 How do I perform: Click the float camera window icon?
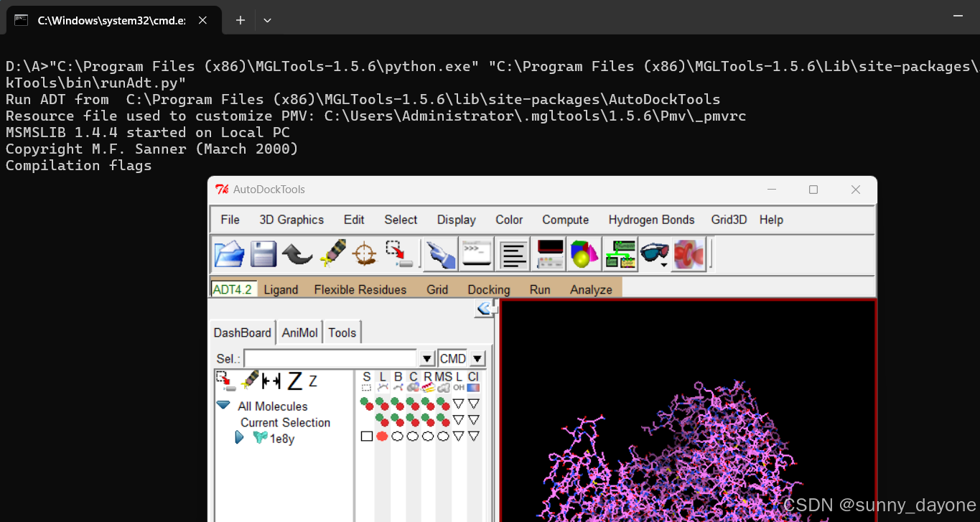pos(549,254)
